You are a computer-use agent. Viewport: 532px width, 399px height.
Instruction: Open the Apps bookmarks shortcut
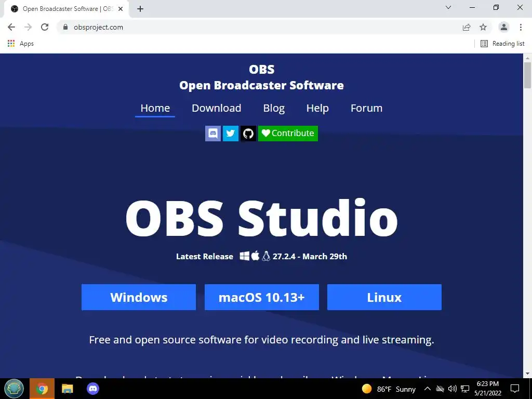pos(21,44)
